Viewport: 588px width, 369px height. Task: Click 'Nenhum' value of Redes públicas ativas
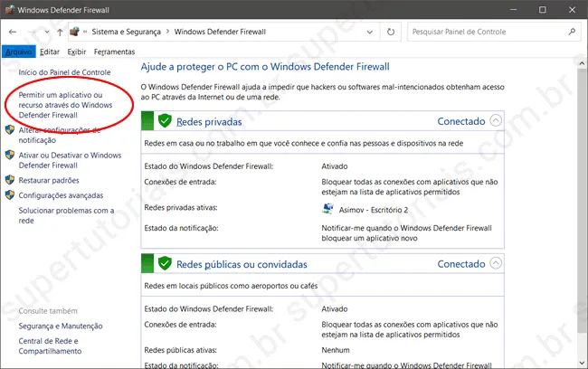[x=336, y=350]
